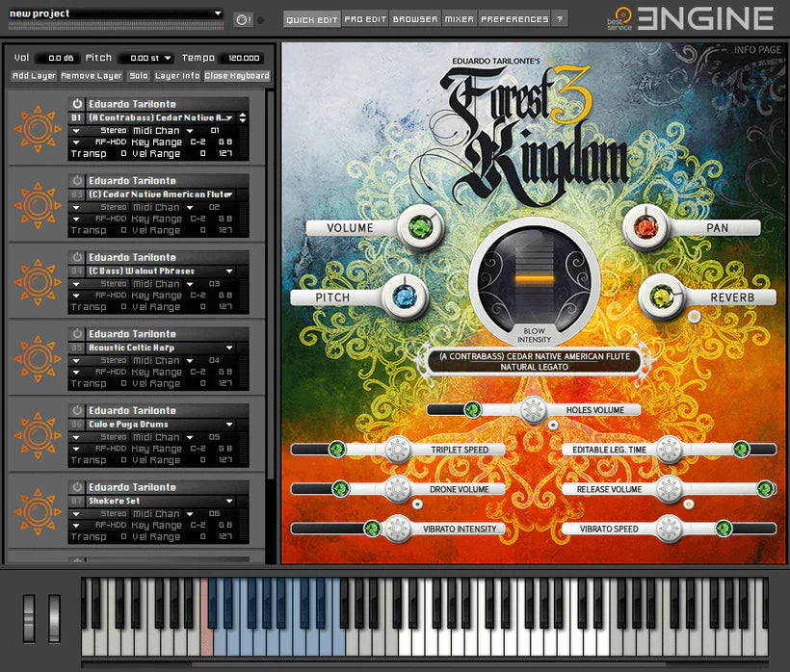Toggle the Holes Volume on/off button

552,424
